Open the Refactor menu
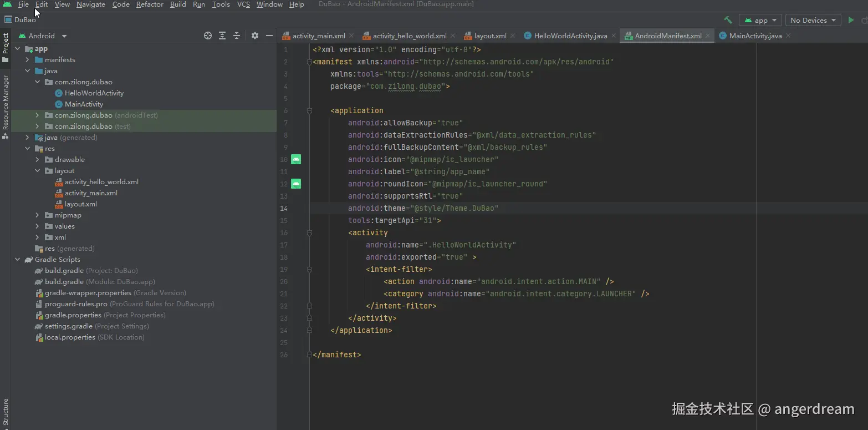Screen dimensions: 868x430 150,4
